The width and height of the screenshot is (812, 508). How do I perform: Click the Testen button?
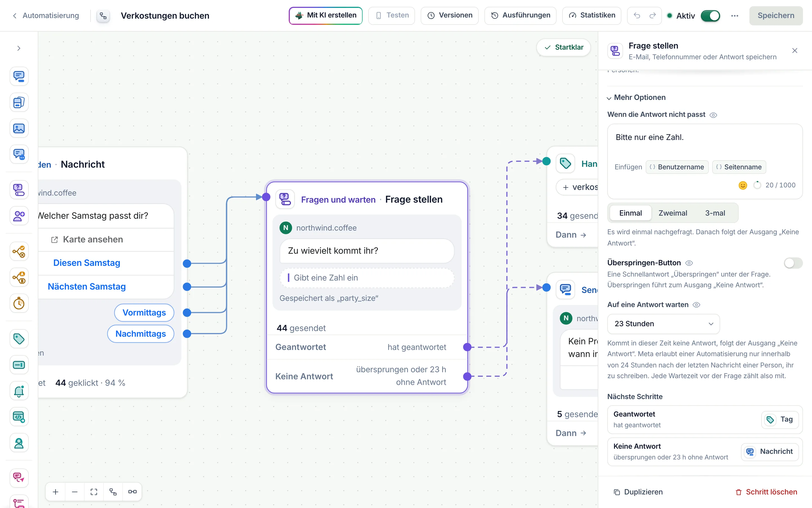pos(392,16)
